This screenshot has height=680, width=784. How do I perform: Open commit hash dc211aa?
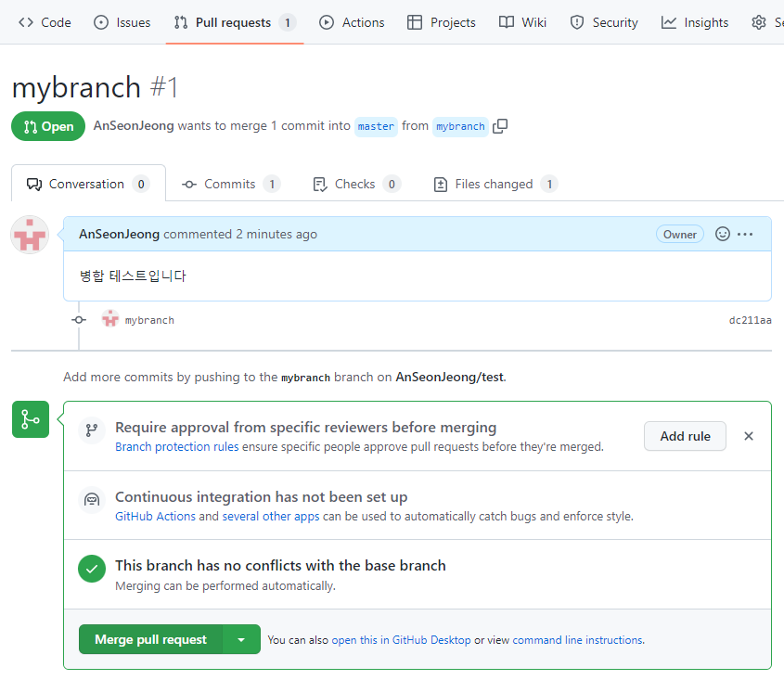click(750, 320)
